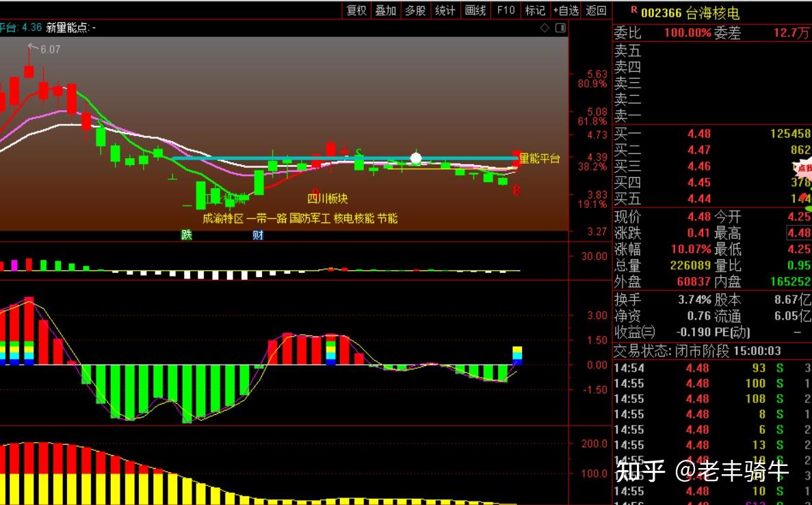The image size is (812, 505).
Task: Select stock title 002366 台海核电
Action: (690, 13)
